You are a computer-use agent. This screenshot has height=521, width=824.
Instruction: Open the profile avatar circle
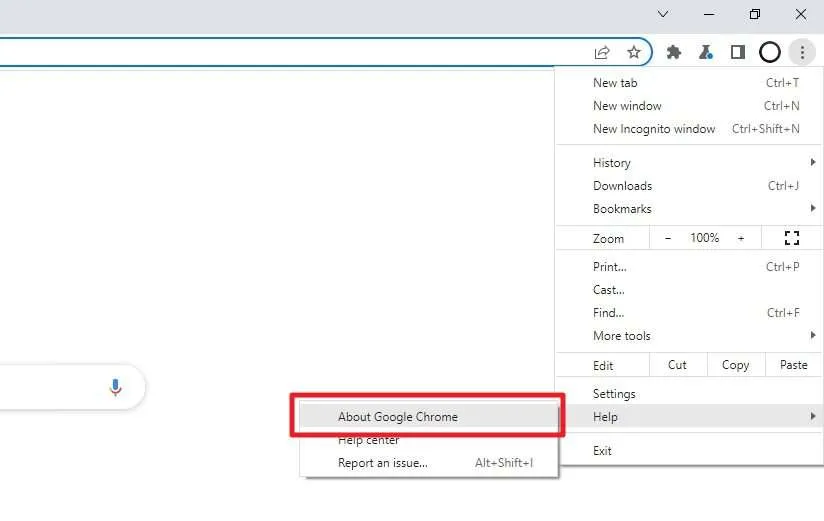coord(770,52)
